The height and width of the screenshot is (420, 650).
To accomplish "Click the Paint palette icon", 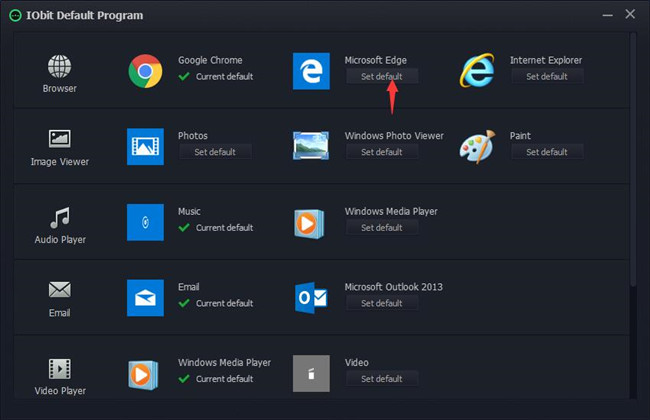I will point(478,147).
